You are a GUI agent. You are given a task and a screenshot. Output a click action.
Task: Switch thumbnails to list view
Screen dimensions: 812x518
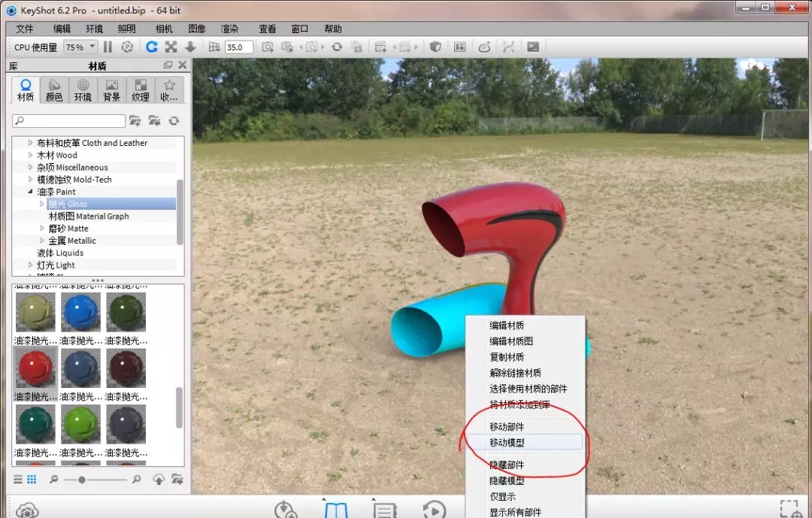click(x=18, y=479)
